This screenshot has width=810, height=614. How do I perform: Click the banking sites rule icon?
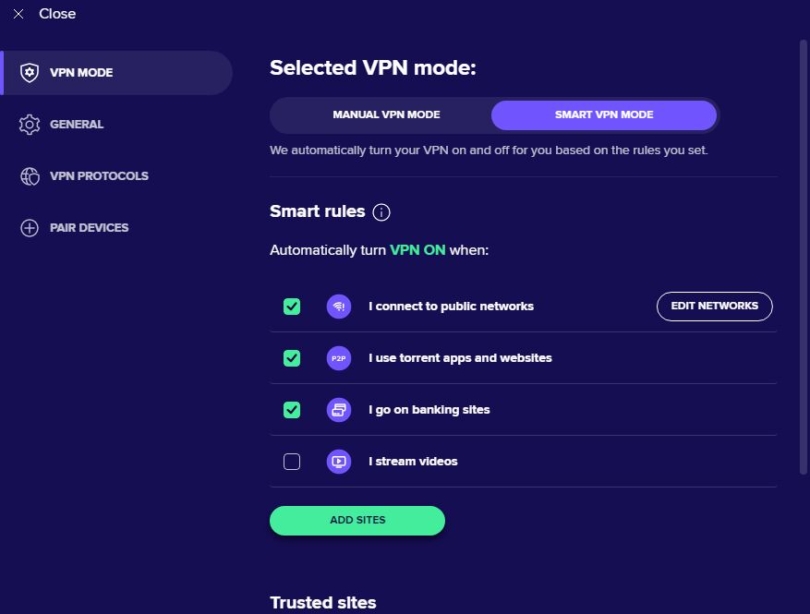tap(338, 410)
